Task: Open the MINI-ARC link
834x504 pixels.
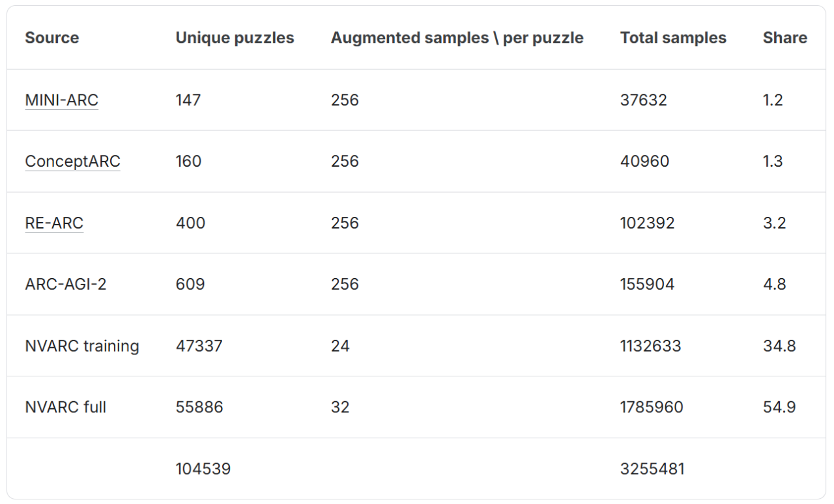Action: coord(61,100)
